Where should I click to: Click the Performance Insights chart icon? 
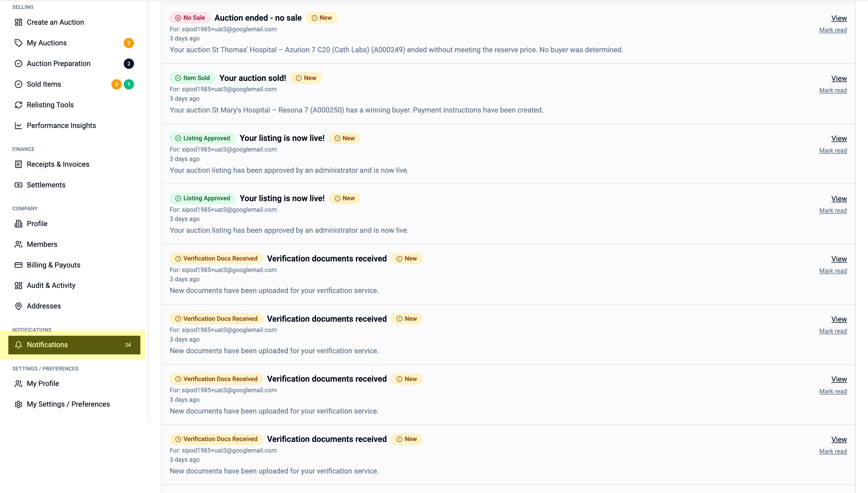[18, 126]
